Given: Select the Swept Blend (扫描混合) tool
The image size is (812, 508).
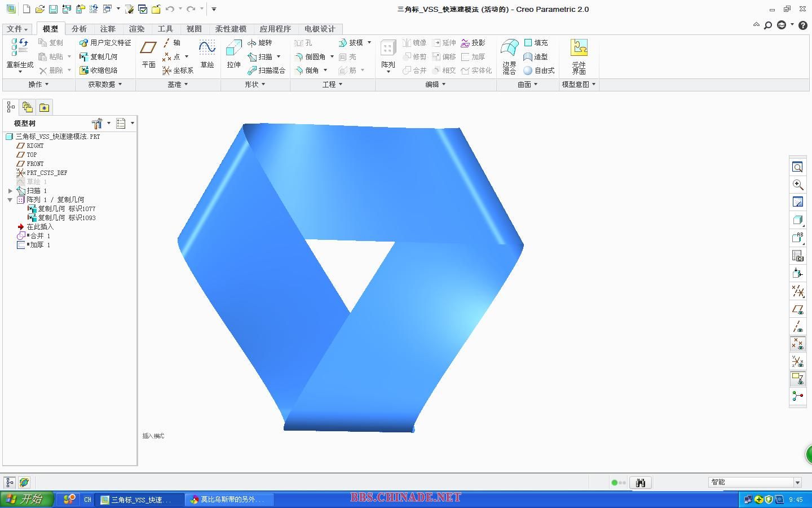Looking at the screenshot, I should click(x=266, y=71).
